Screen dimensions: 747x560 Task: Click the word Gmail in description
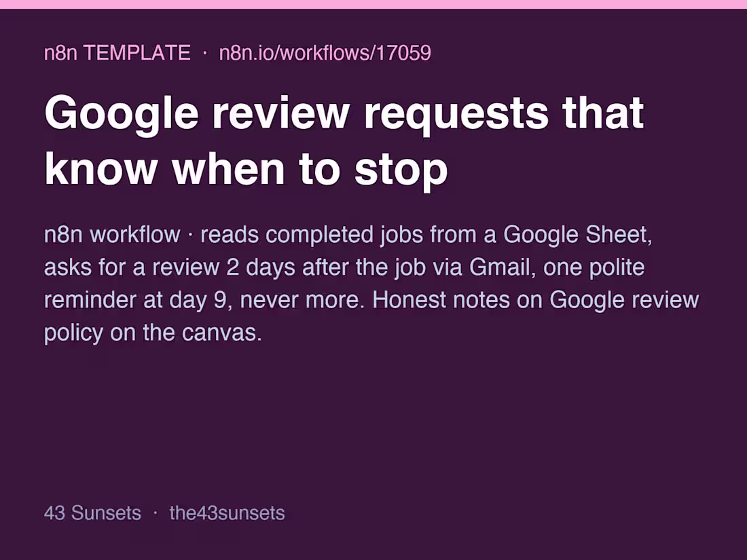coord(499,267)
